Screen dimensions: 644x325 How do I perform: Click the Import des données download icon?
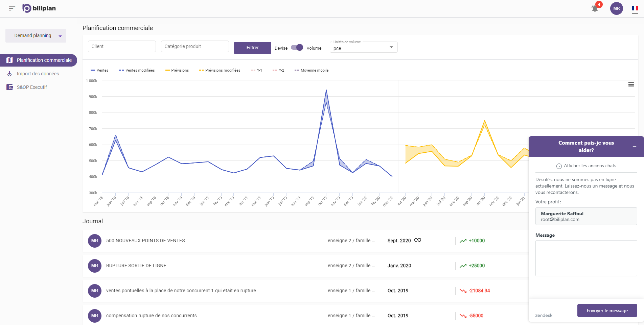(x=10, y=74)
